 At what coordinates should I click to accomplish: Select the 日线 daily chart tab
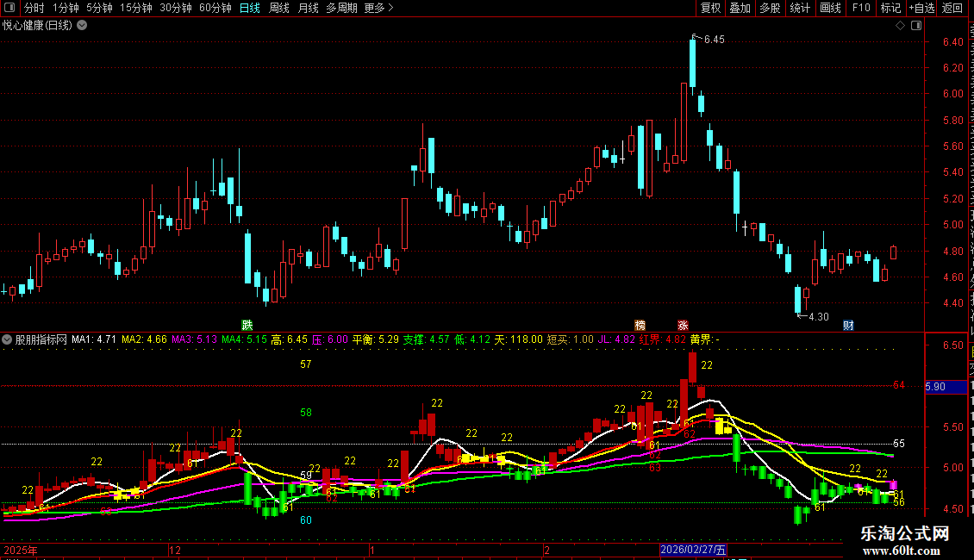250,8
